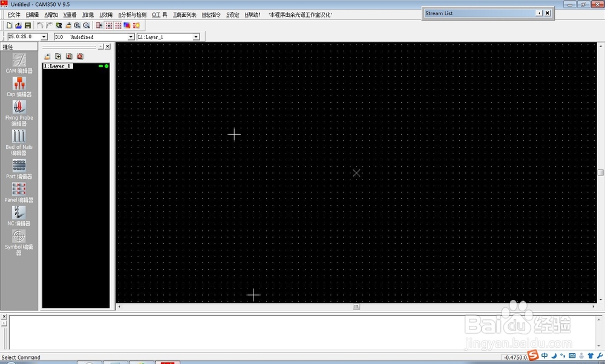Viewport: 605px width, 364px height.
Task: Click the main toolbar icon left of the broom
Action: pyautogui.click(x=59, y=25)
